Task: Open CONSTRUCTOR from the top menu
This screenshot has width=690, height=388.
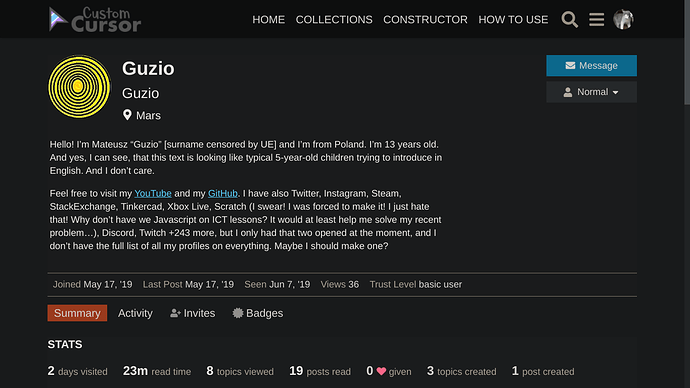Action: 425,20
